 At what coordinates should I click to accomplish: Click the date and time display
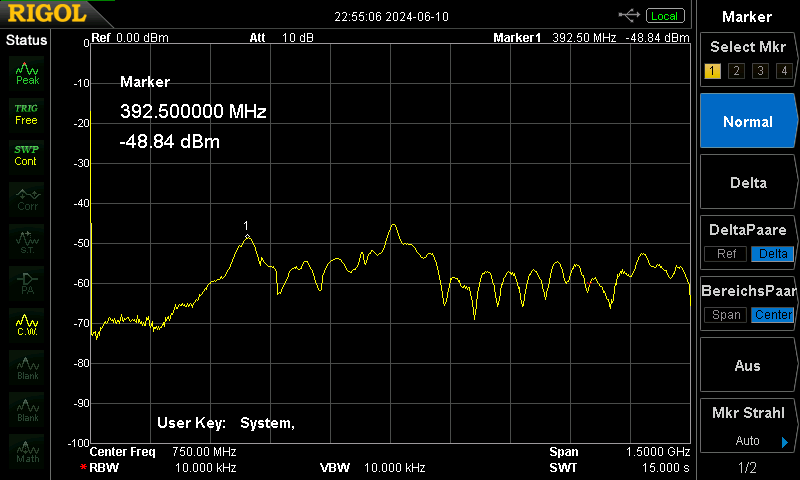391,17
